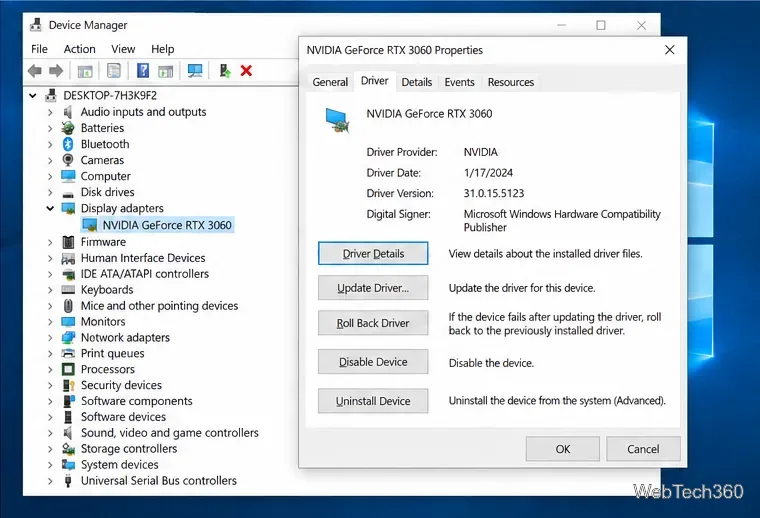This screenshot has width=760, height=518.
Task: Click the Show/Hide Console Tree toolbar icon
Action: pos(85,71)
